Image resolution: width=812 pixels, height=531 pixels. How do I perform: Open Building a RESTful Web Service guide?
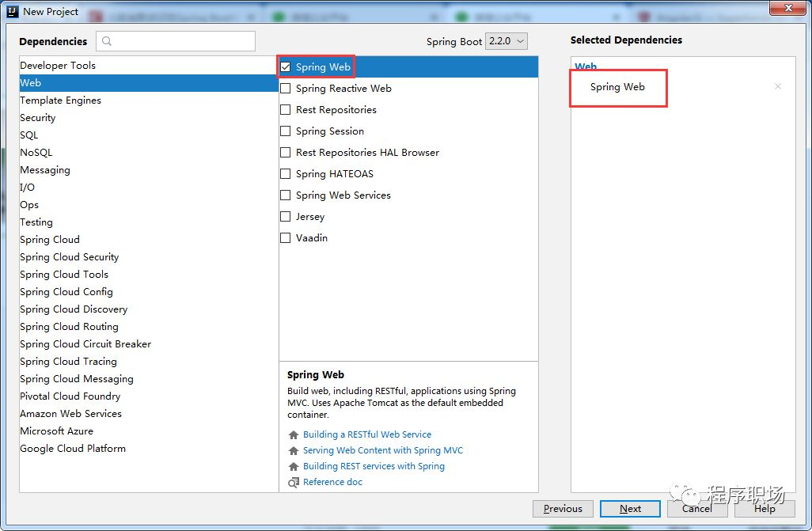tap(367, 434)
